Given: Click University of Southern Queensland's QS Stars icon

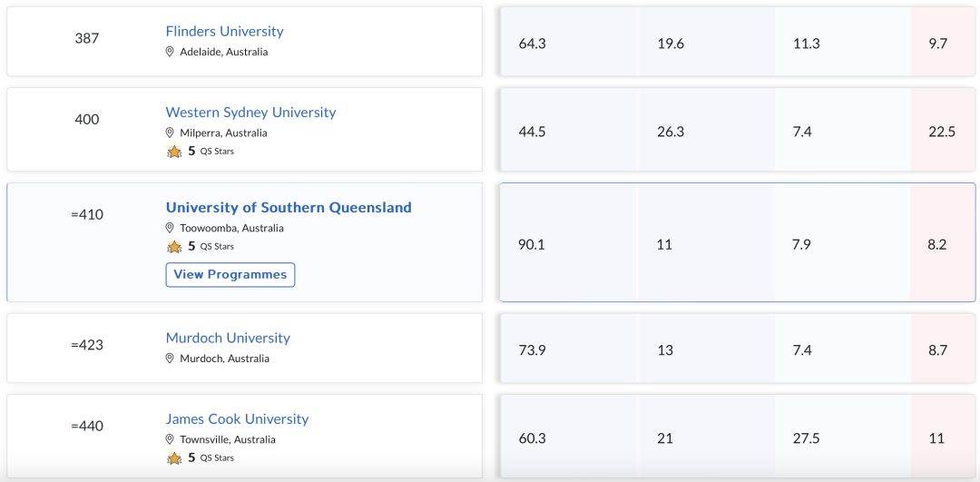Looking at the screenshot, I should pos(174,246).
